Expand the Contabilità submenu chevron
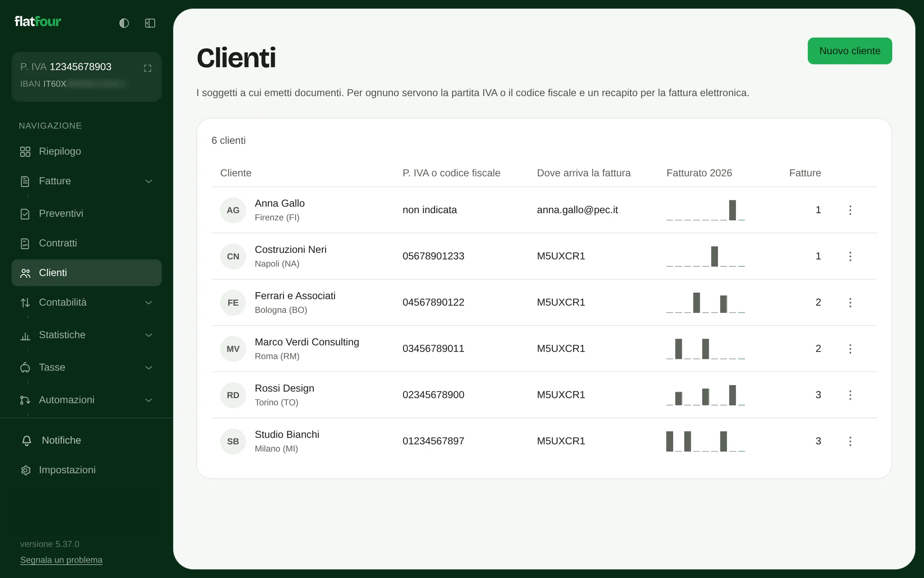 pyautogui.click(x=148, y=303)
